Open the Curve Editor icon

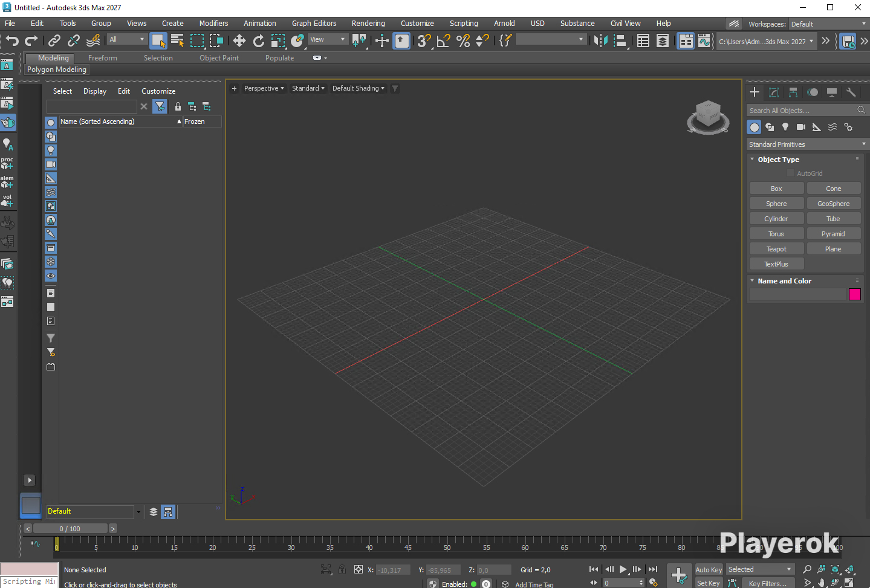tap(704, 40)
